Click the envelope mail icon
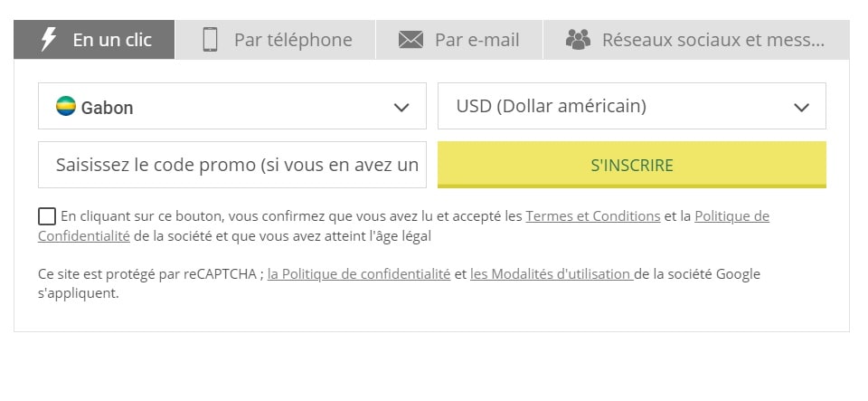 point(410,40)
